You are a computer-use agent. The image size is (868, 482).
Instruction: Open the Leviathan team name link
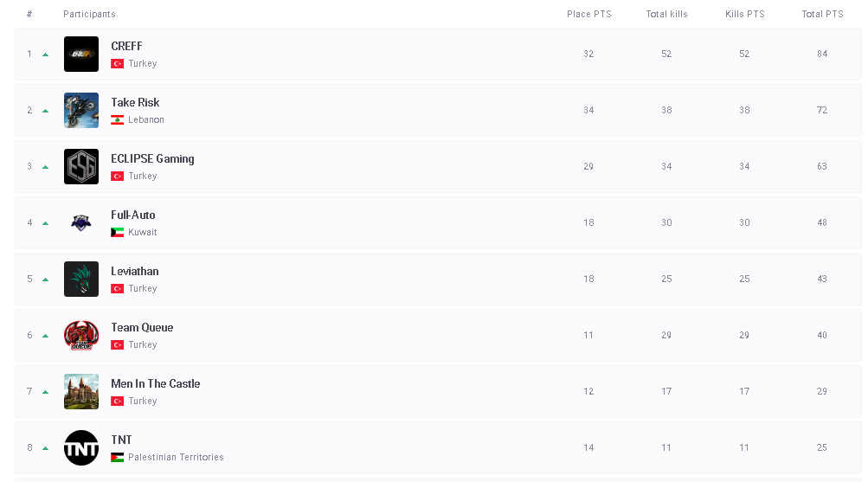pyautogui.click(x=135, y=272)
